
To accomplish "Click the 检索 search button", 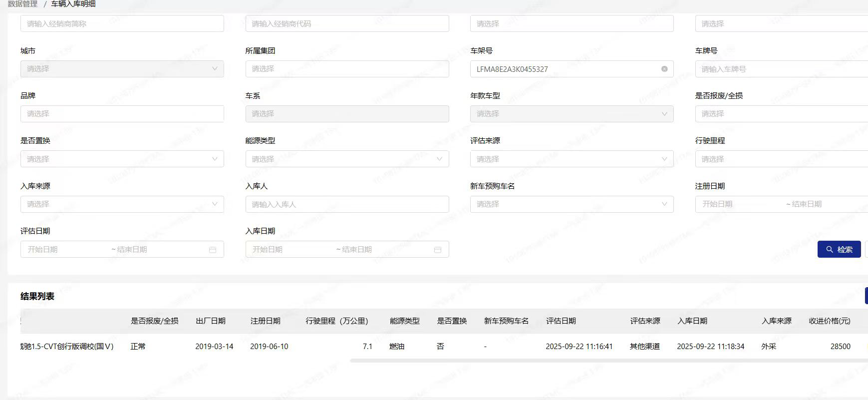I will [839, 249].
